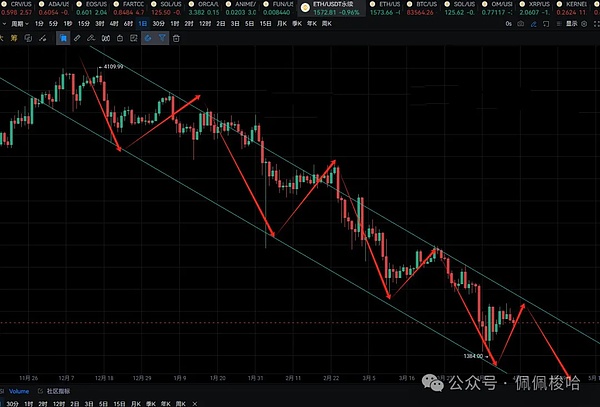Open the 周期 period dropdown

pos(18,22)
